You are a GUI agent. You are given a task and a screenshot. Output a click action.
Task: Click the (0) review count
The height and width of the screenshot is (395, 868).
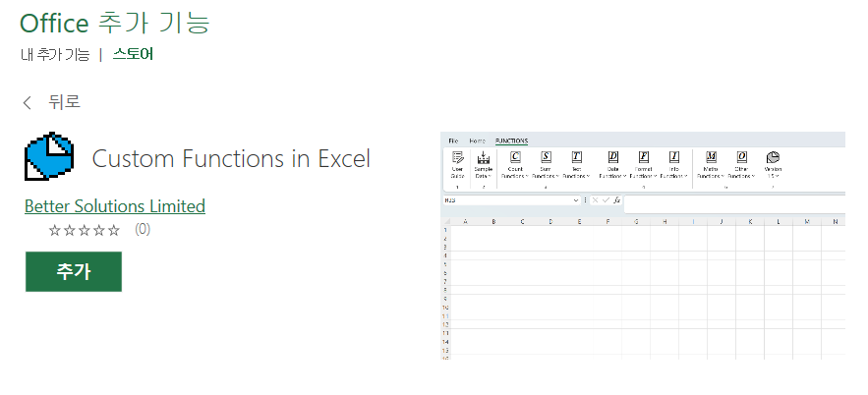pyautogui.click(x=143, y=229)
